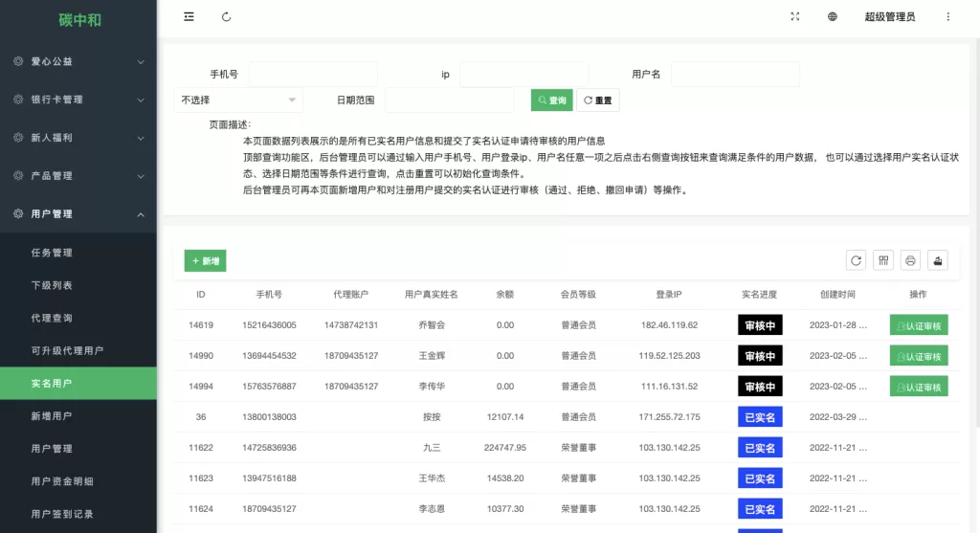Viewport: 980px width, 533px height.
Task: Expand the 新人福利 menu chevron
Action: pos(141,138)
